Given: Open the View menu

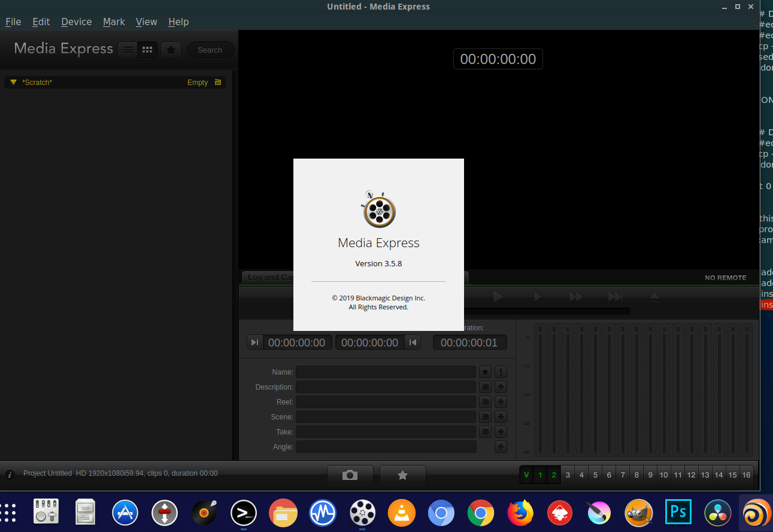Looking at the screenshot, I should (146, 22).
